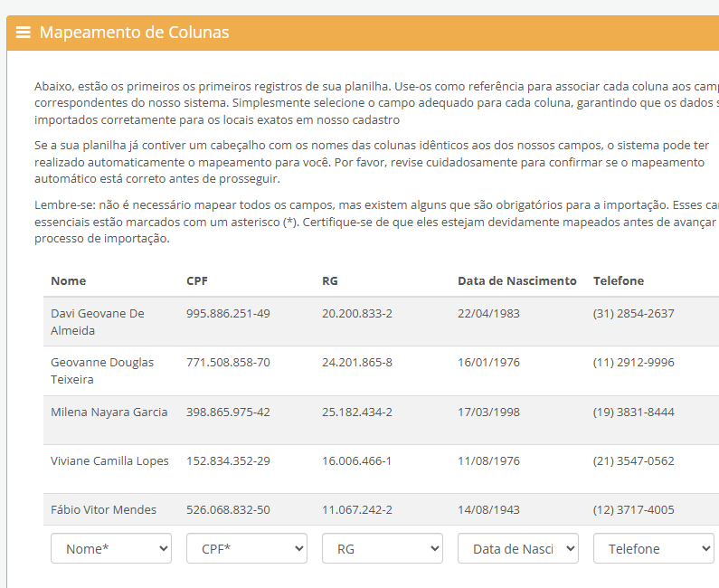Click RG value 16.006.466-1
This screenshot has height=588, width=719.
pos(356,461)
